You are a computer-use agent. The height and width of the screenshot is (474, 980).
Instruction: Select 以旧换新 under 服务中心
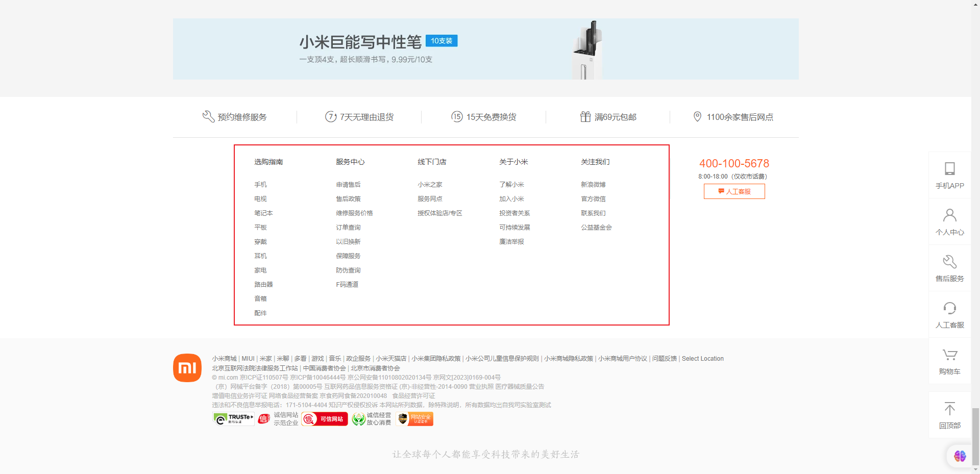(348, 241)
